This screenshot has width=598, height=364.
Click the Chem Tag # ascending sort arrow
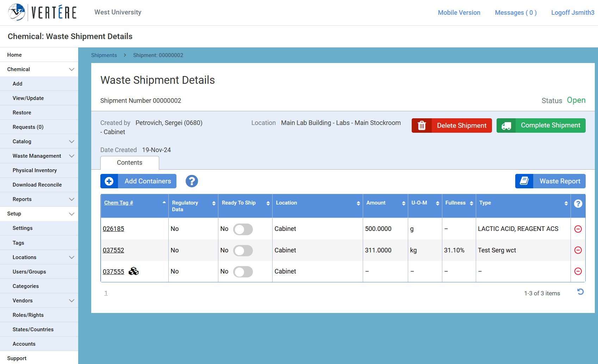coord(164,202)
